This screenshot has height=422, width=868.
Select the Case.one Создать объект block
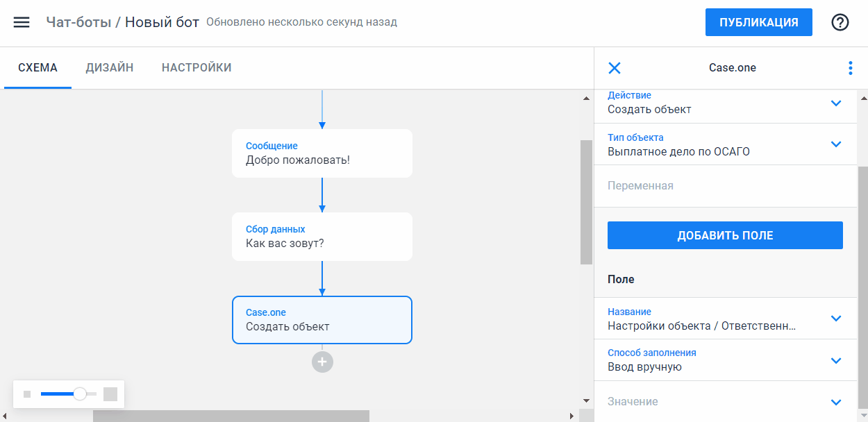pyautogui.click(x=322, y=320)
